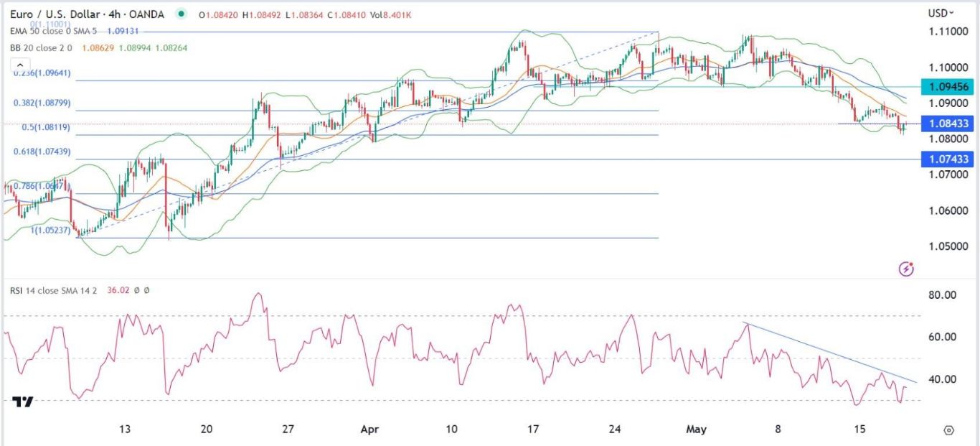Click the 1.08433 current price label

click(948, 124)
